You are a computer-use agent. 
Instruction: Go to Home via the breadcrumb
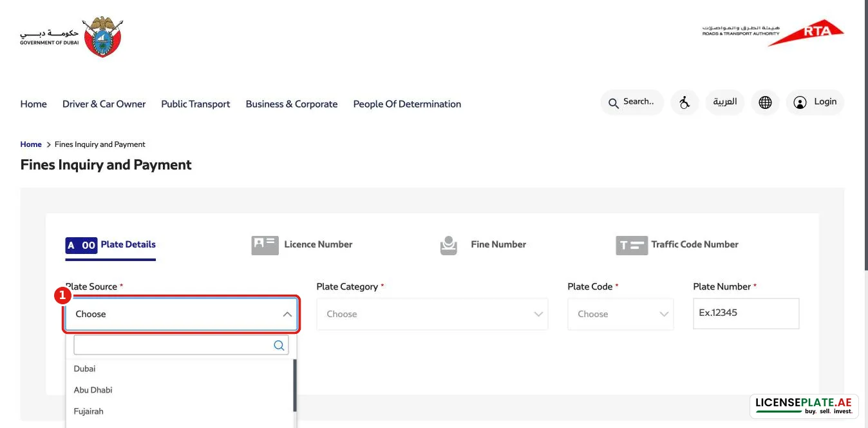tap(31, 144)
